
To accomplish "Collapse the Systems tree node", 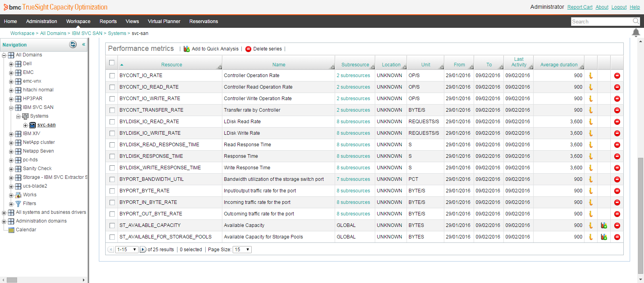I will (18, 116).
